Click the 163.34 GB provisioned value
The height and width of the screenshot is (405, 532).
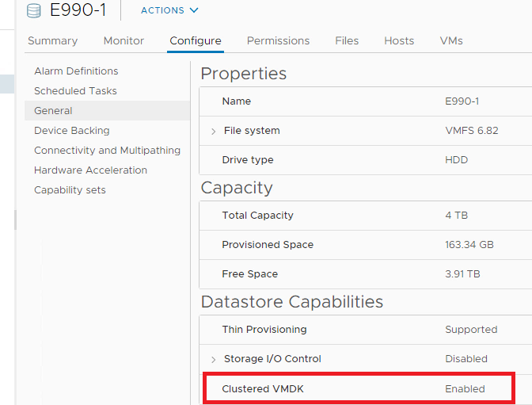[x=469, y=245]
